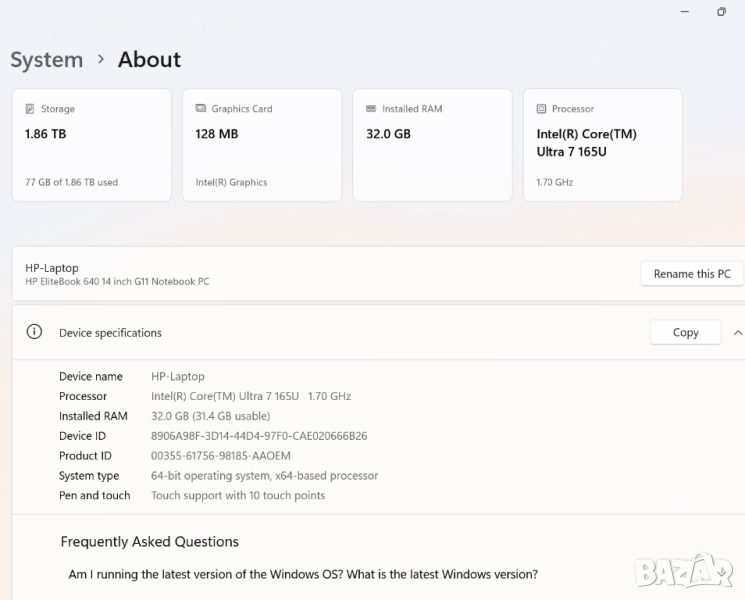Click the Intel Core Ultra 7 165U card title
The height and width of the screenshot is (600, 745).
tap(586, 142)
